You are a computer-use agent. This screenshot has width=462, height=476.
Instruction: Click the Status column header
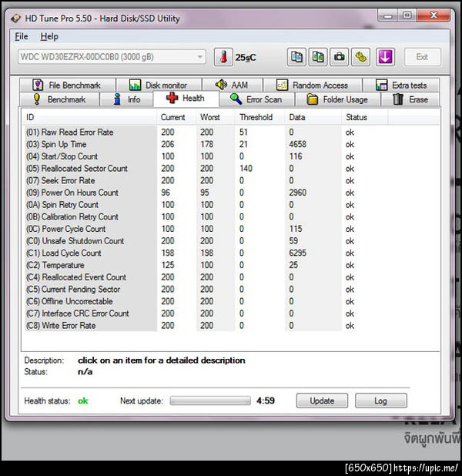pyautogui.click(x=365, y=117)
